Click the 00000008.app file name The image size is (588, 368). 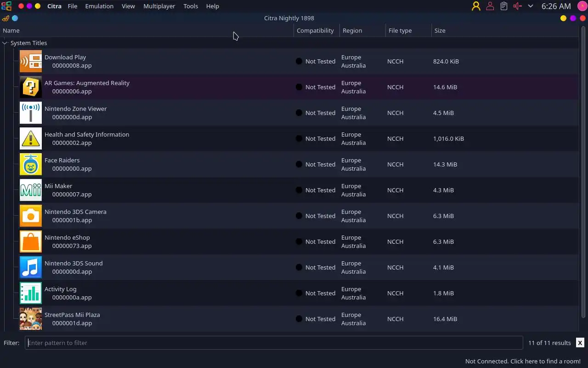tap(72, 65)
